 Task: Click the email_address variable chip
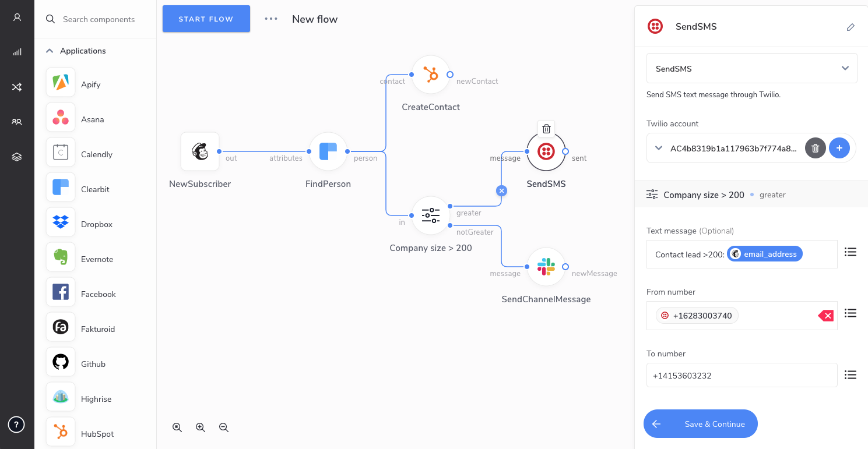tap(765, 254)
